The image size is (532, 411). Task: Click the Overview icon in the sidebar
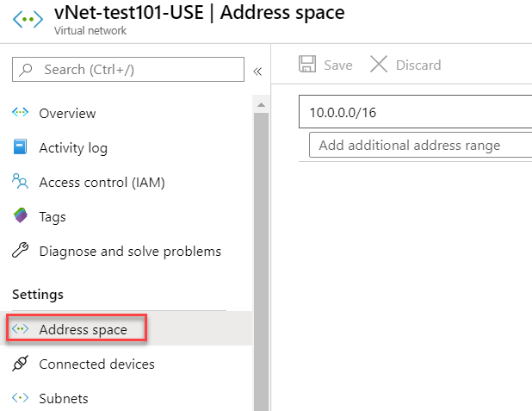[x=21, y=112]
